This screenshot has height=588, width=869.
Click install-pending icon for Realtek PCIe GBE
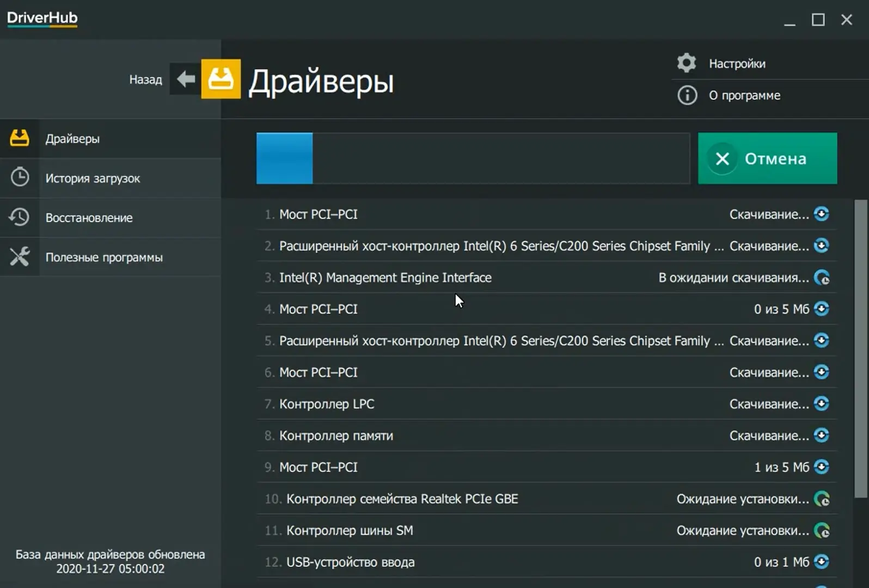pos(821,499)
